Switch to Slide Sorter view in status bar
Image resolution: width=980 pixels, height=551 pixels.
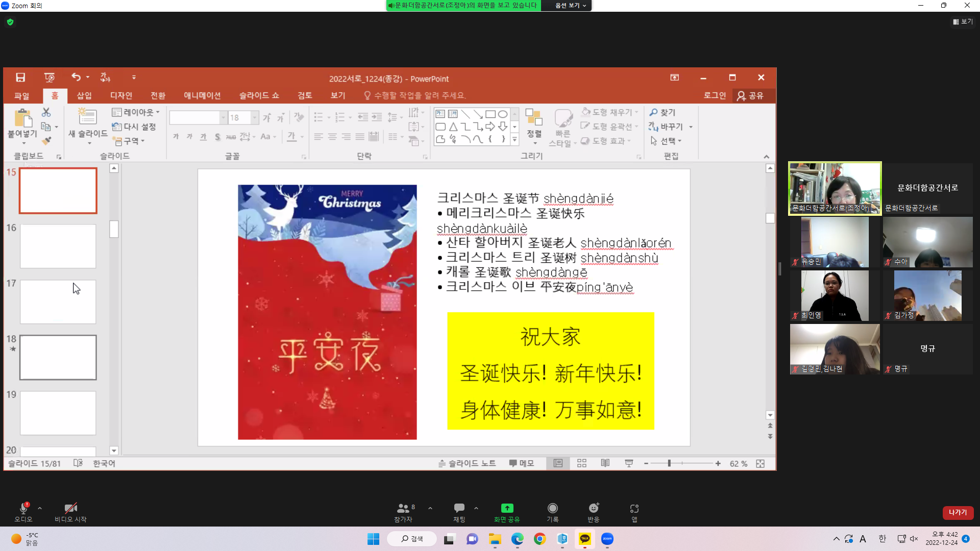582,463
